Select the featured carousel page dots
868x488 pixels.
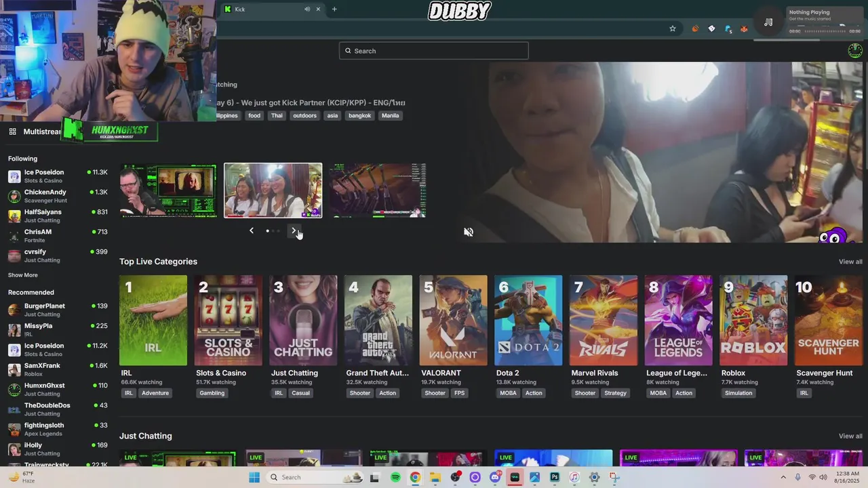(273, 231)
